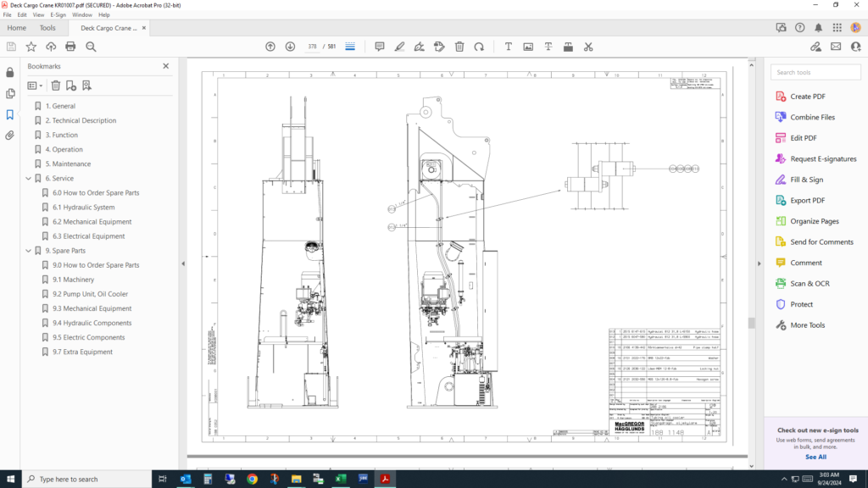Viewport: 868px width, 488px height.
Task: Switch to the Home tab
Action: pyautogui.click(x=17, y=28)
